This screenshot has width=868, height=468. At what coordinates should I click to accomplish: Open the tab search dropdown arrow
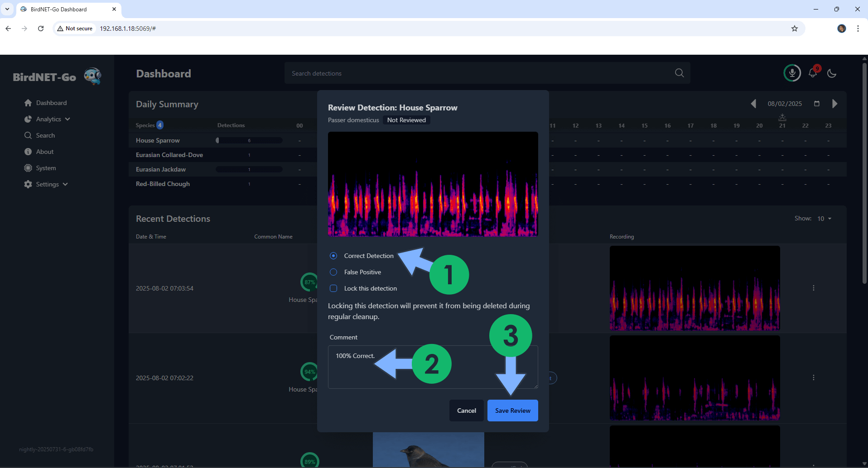(x=7, y=9)
